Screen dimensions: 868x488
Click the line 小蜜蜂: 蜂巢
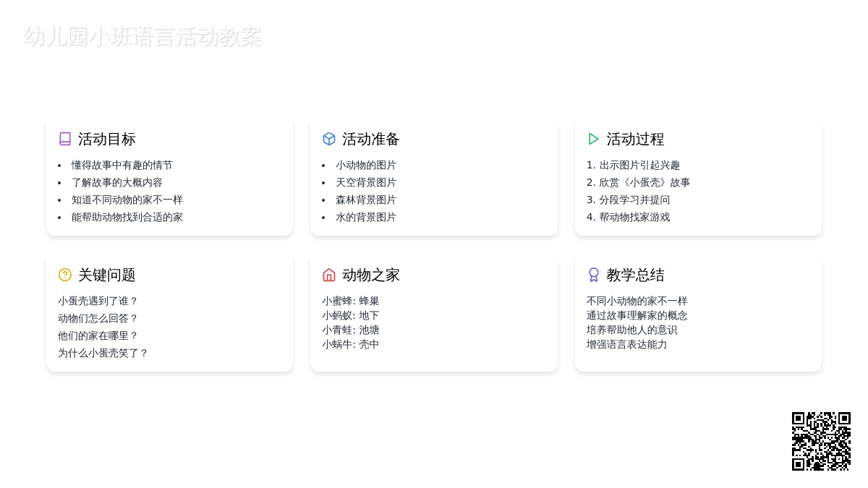coord(351,301)
